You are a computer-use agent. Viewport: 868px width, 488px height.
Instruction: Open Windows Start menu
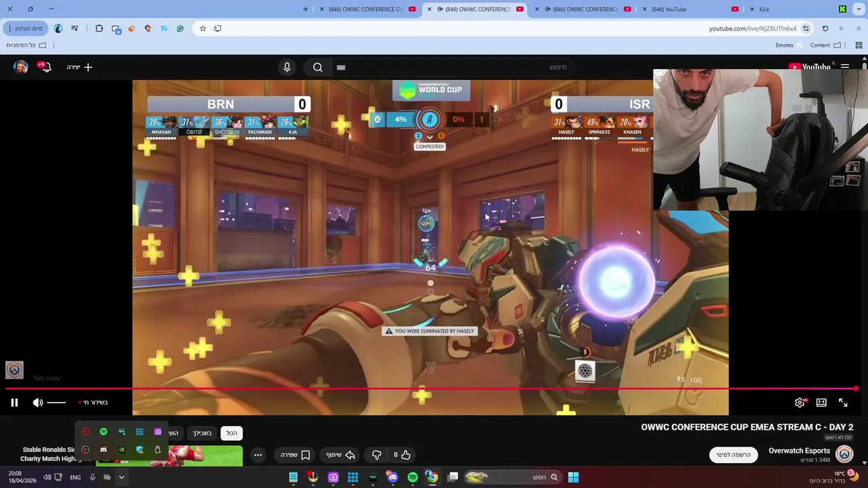[x=573, y=477]
